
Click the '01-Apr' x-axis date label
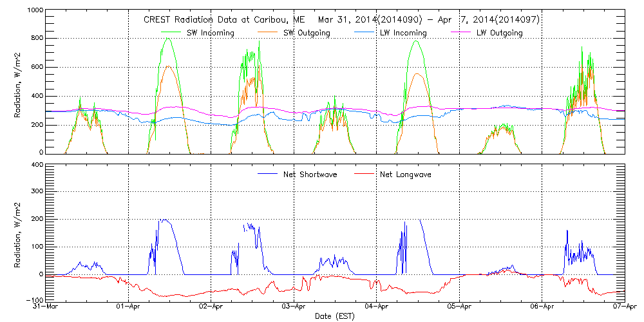click(129, 308)
